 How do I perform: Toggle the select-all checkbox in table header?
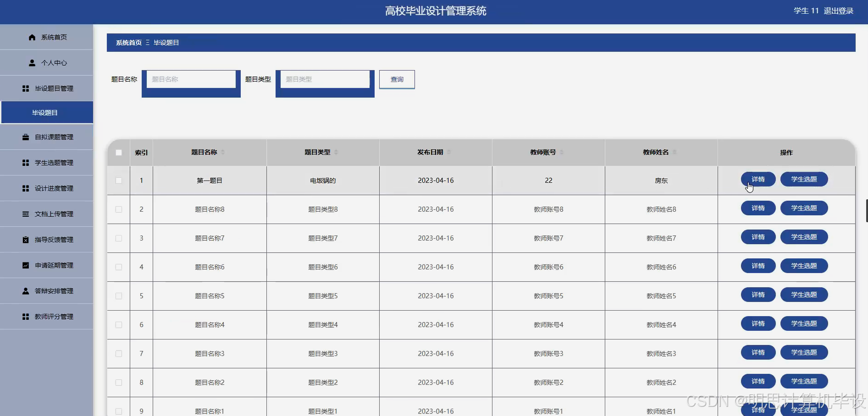(118, 153)
